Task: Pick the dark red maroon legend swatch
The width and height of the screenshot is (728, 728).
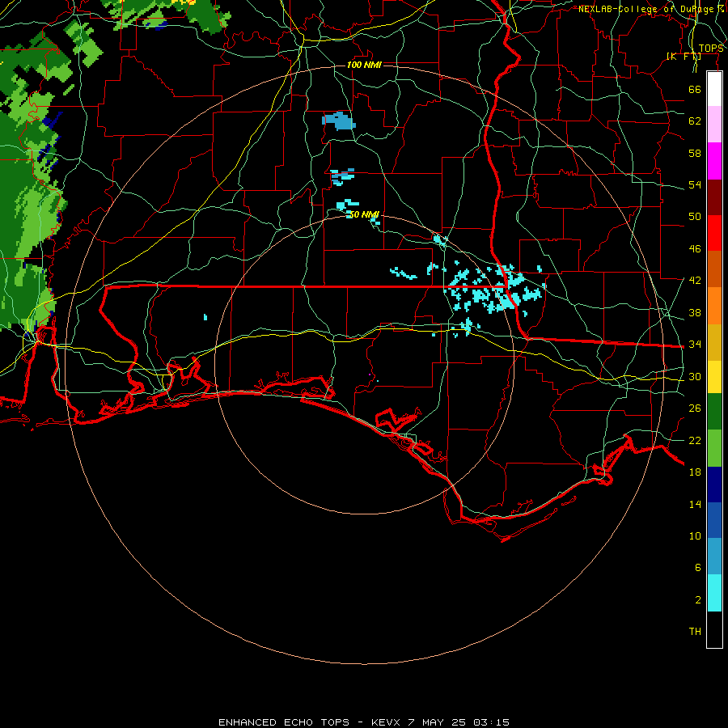Action: [x=714, y=197]
